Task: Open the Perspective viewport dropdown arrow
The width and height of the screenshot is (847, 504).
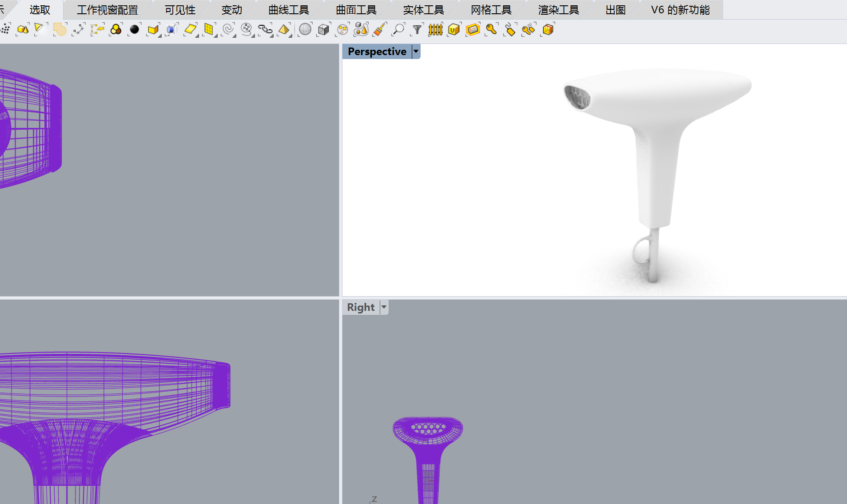Action: pos(416,52)
